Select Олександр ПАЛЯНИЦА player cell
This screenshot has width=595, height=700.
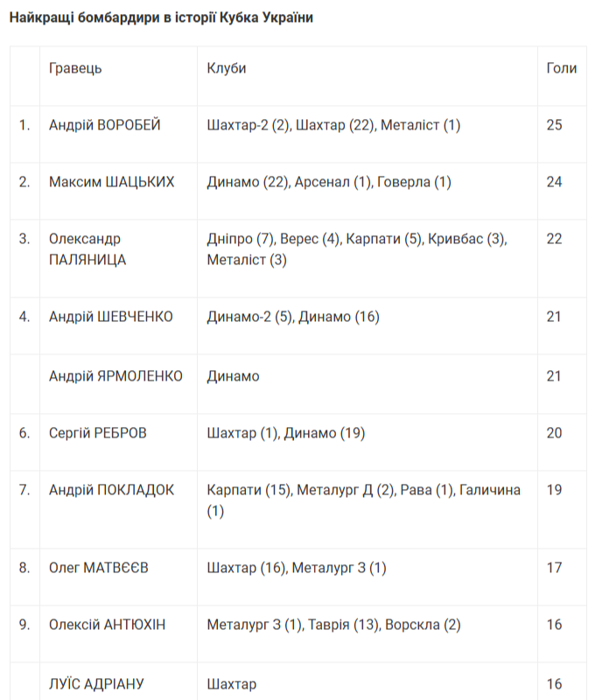[87, 248]
